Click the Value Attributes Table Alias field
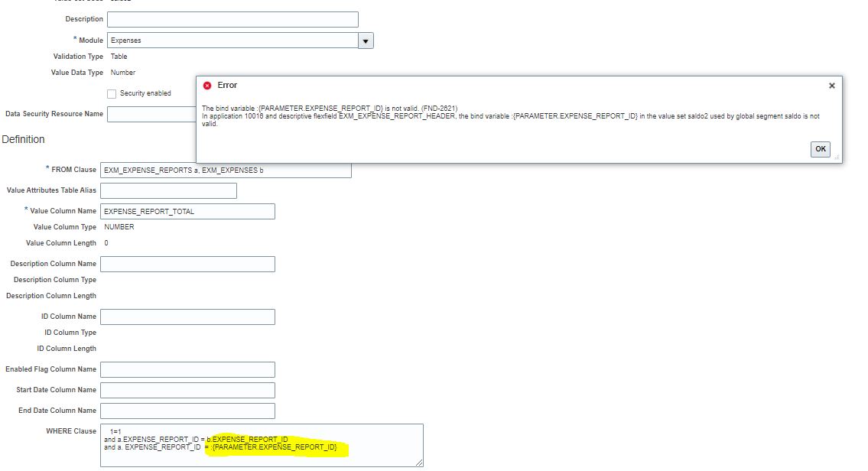This screenshot has width=868, height=471. [x=168, y=190]
